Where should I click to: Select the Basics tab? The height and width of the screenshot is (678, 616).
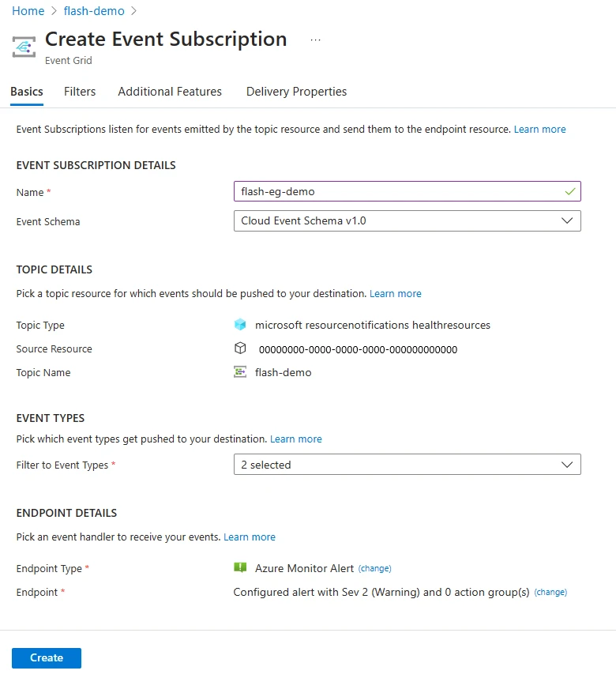tap(26, 92)
